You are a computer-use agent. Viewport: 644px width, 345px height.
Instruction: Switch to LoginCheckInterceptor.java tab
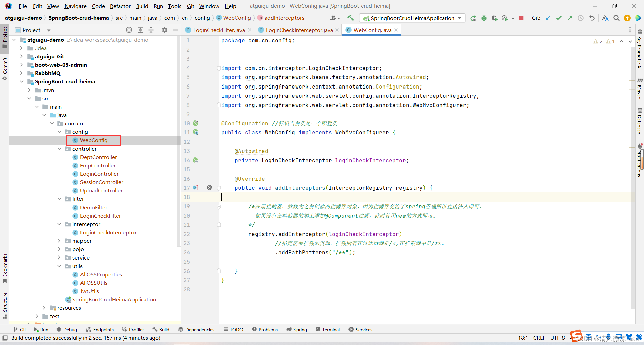coord(299,30)
